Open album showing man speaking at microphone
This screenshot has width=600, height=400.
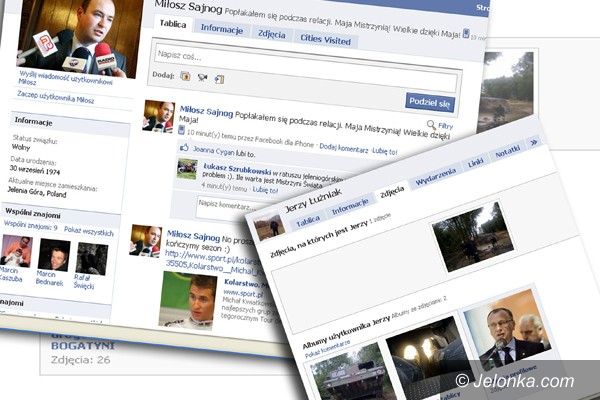[507, 329]
